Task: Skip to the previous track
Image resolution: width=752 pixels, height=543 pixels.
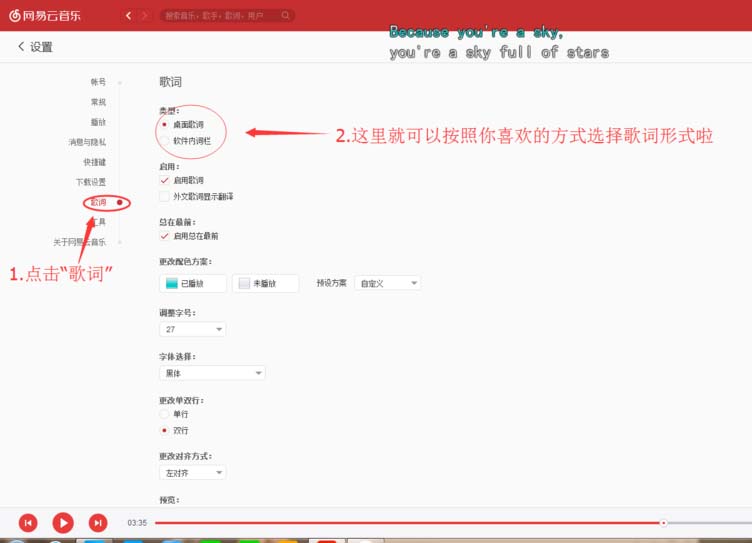Action: click(x=28, y=522)
